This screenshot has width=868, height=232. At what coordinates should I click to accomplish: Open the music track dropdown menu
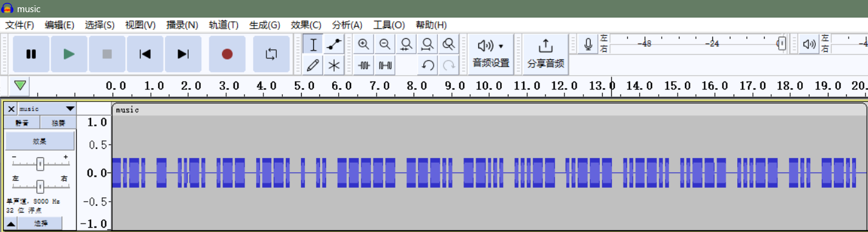pos(47,109)
